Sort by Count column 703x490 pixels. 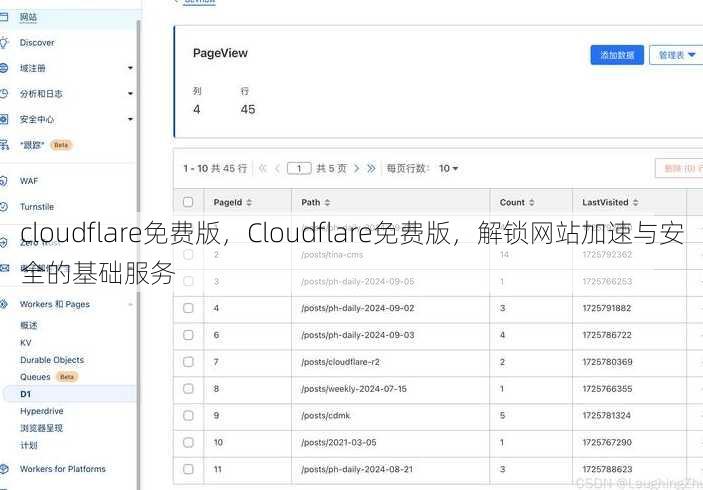pyautogui.click(x=517, y=203)
